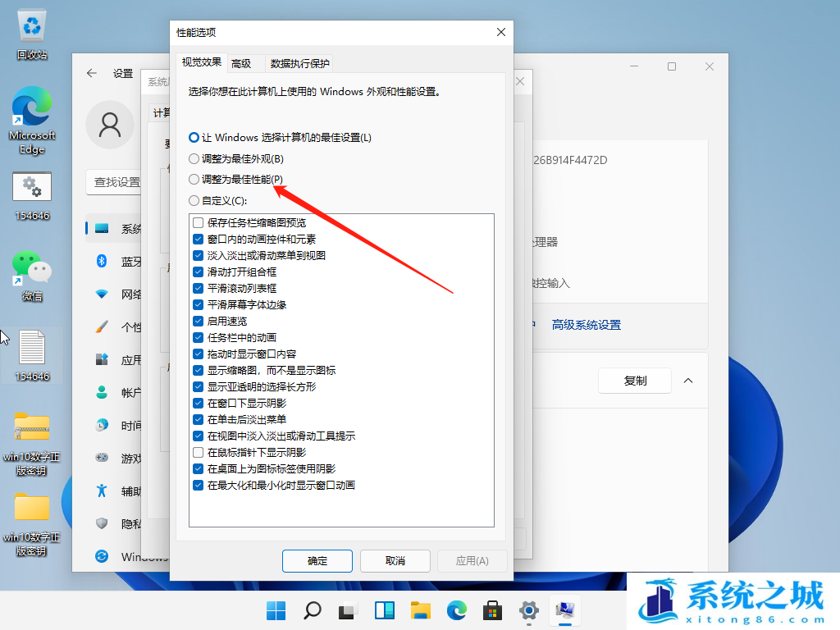Open 个性化 settings via the brush icon

100,327
